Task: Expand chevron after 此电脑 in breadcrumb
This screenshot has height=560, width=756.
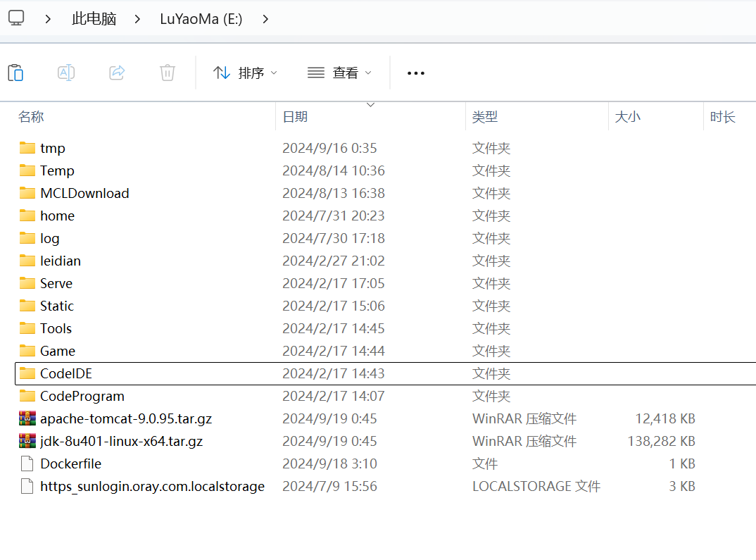Action: [137, 19]
